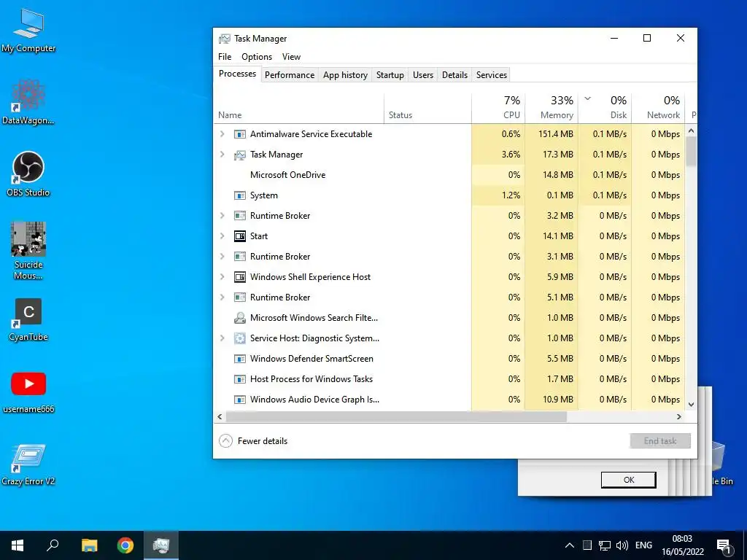Launch OBS Studio desktop shortcut
Screen dimensions: 747x560
point(28,174)
